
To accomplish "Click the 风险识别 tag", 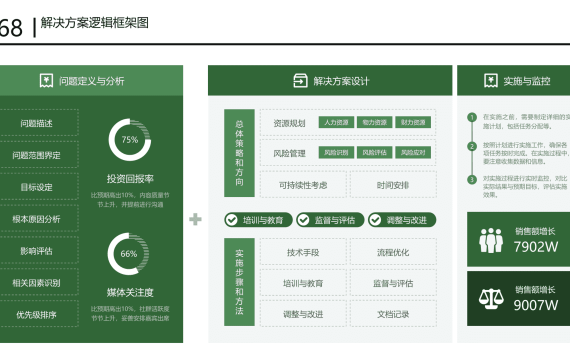I will pyautogui.click(x=336, y=152).
